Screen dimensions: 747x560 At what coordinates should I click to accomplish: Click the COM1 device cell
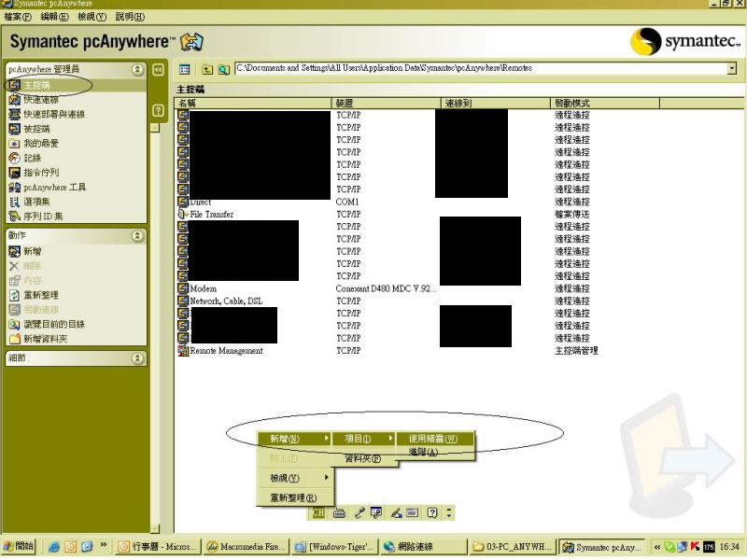tap(347, 202)
